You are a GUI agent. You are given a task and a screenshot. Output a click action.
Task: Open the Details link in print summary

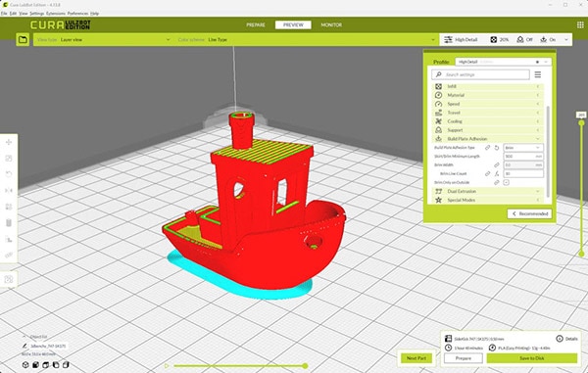[571, 339]
